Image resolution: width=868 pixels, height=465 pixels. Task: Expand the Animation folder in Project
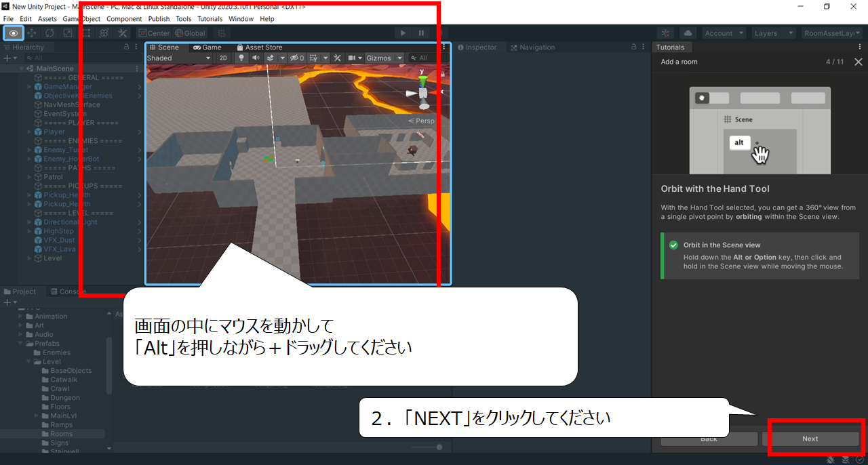pos(21,317)
